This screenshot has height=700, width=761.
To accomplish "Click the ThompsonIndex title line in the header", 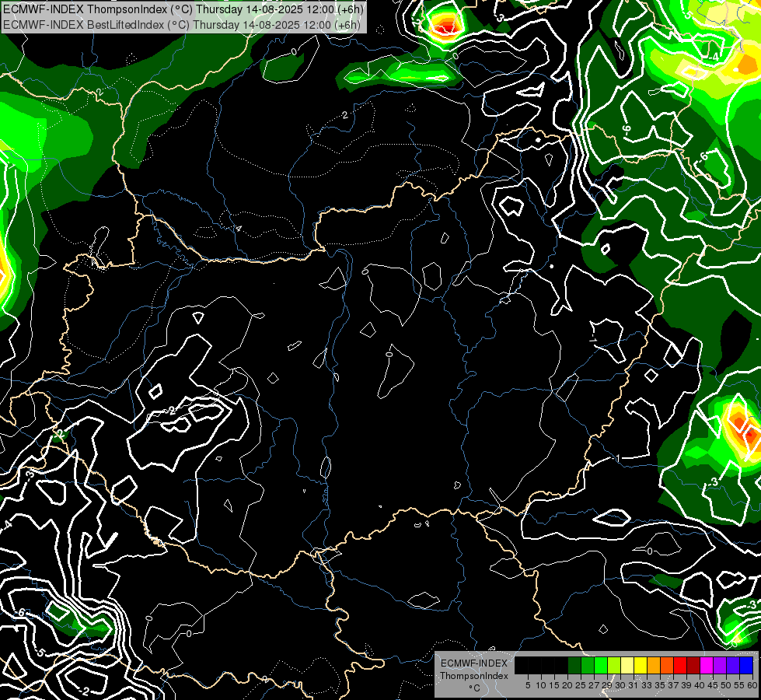I will pyautogui.click(x=183, y=9).
